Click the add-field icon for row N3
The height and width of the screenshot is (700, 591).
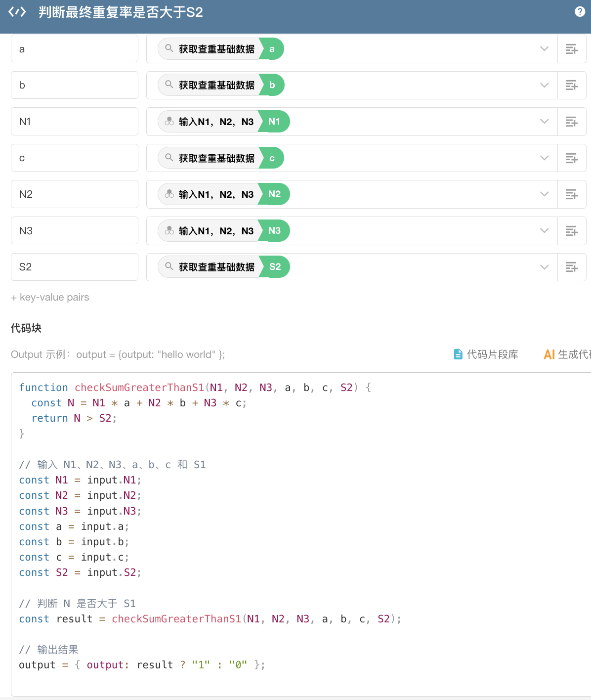(x=572, y=231)
